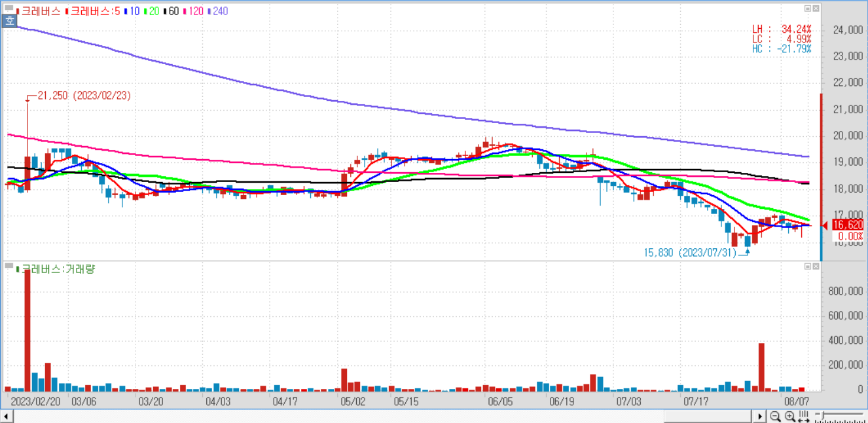Click the candle-width adjust arrows icon

click(804, 416)
